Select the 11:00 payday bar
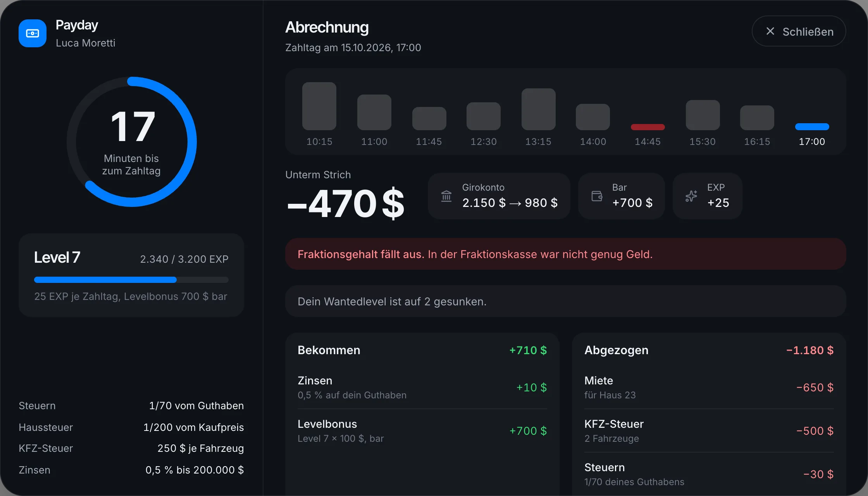 tap(374, 112)
